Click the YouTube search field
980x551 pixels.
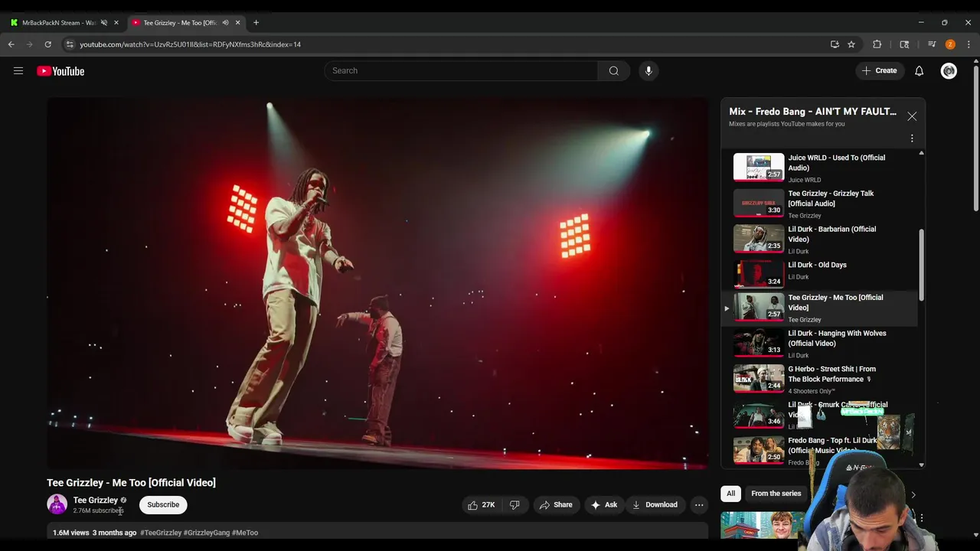click(x=461, y=70)
